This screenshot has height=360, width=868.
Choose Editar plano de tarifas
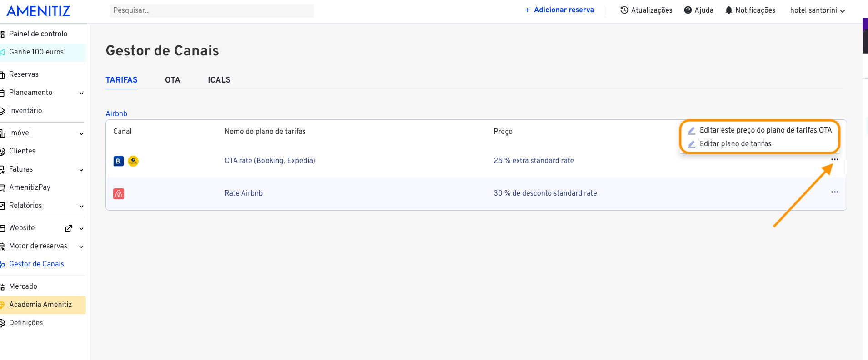pyautogui.click(x=735, y=144)
